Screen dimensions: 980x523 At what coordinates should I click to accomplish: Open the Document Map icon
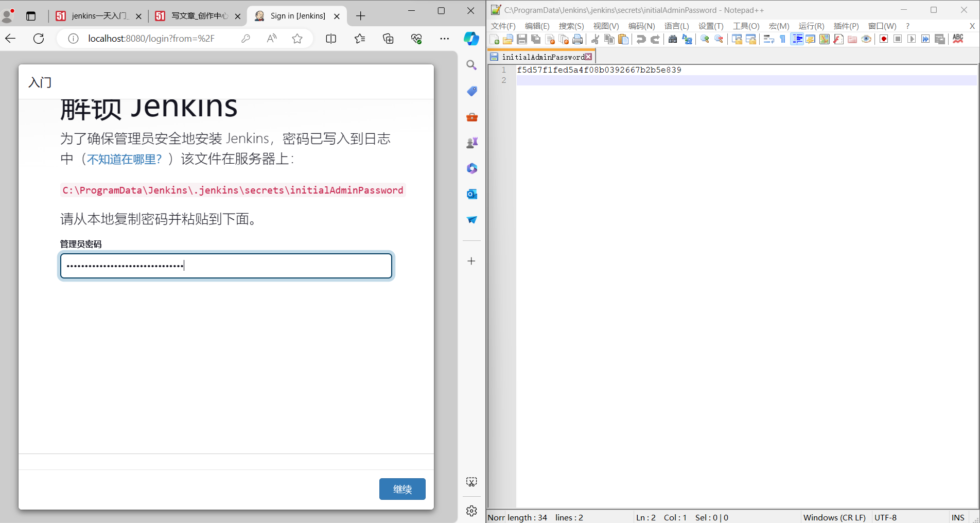coord(824,39)
